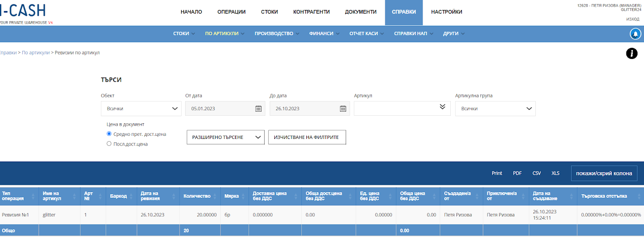This screenshot has width=644, height=238.
Task: Sort by Търговска отстъпка column arrows
Action: pos(640,196)
